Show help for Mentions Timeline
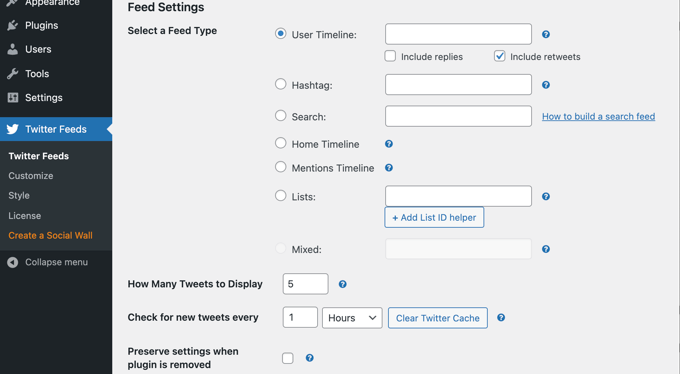Viewport: 680px width, 374px height. point(389,168)
